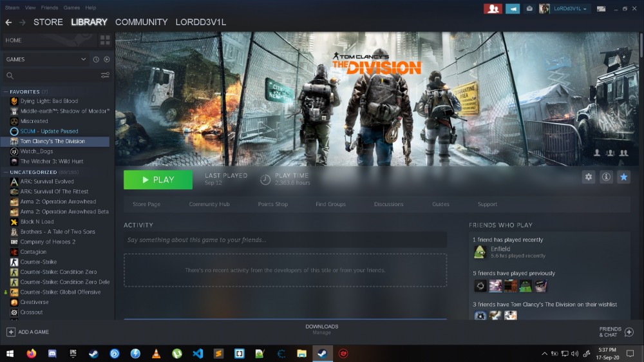Click the activity status input field
This screenshot has width=644, height=362.
point(285,240)
